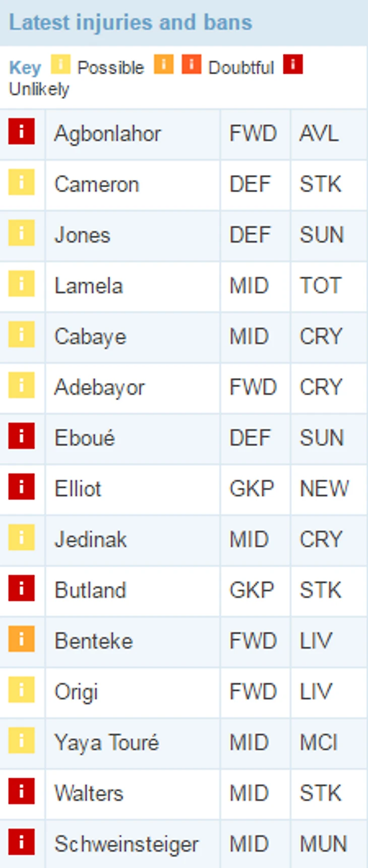Viewport: 368px width, 868px height.
Task: Click on Adebayor player name
Action: click(x=99, y=388)
